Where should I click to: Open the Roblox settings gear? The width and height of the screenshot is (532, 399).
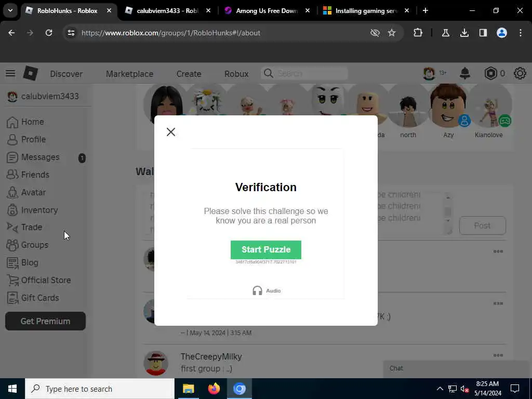tap(520, 73)
